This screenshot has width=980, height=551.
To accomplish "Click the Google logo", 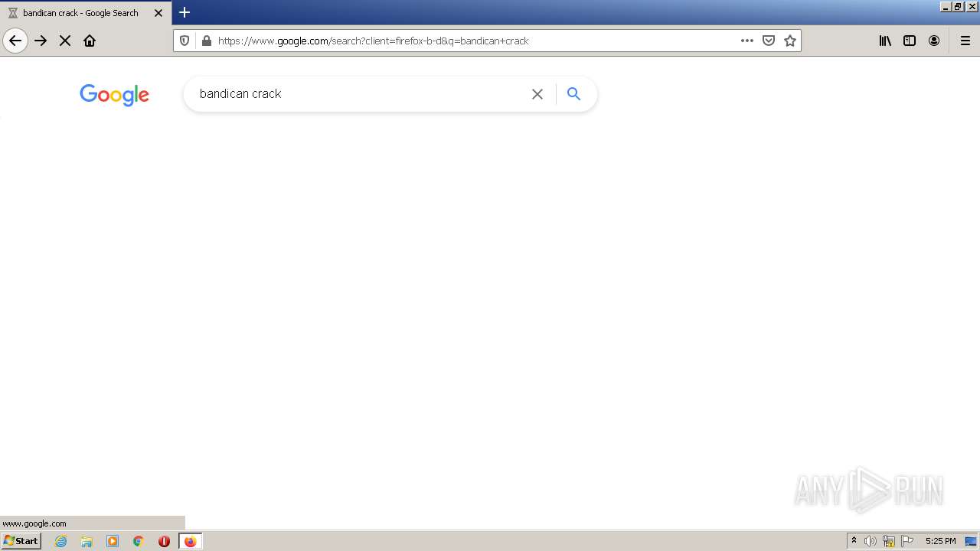I will [114, 95].
